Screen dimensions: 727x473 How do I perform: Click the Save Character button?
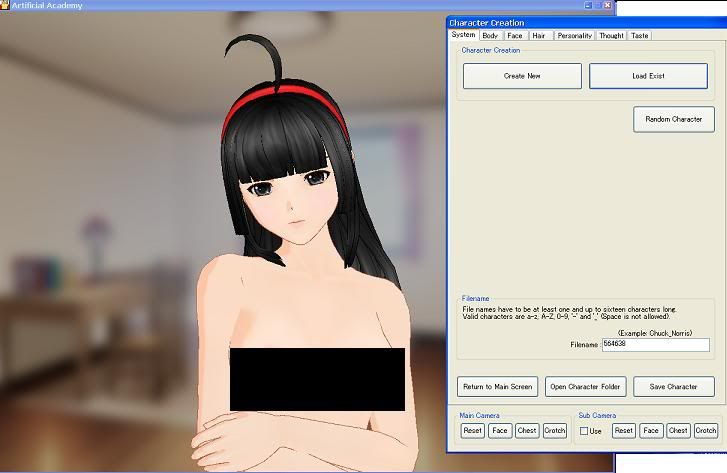(674, 387)
